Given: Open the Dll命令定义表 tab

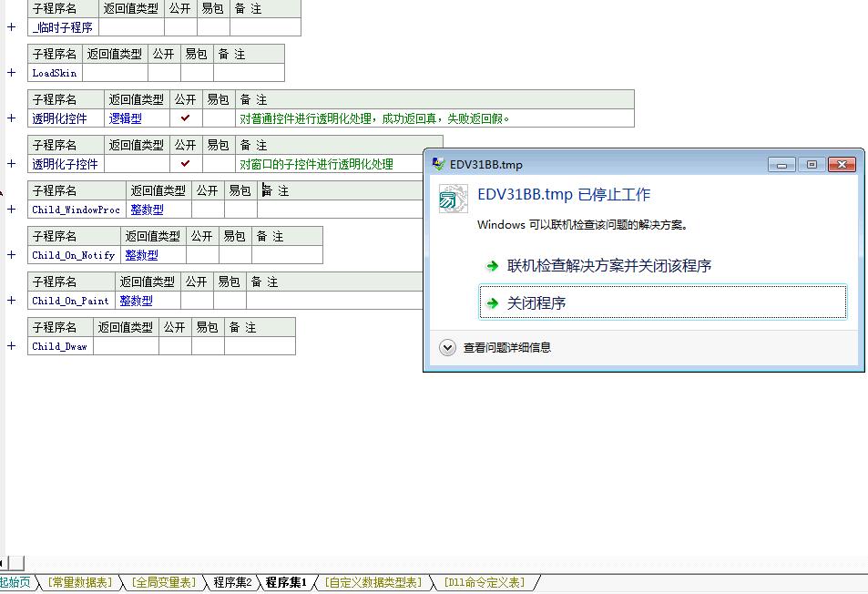Looking at the screenshot, I should [x=484, y=582].
